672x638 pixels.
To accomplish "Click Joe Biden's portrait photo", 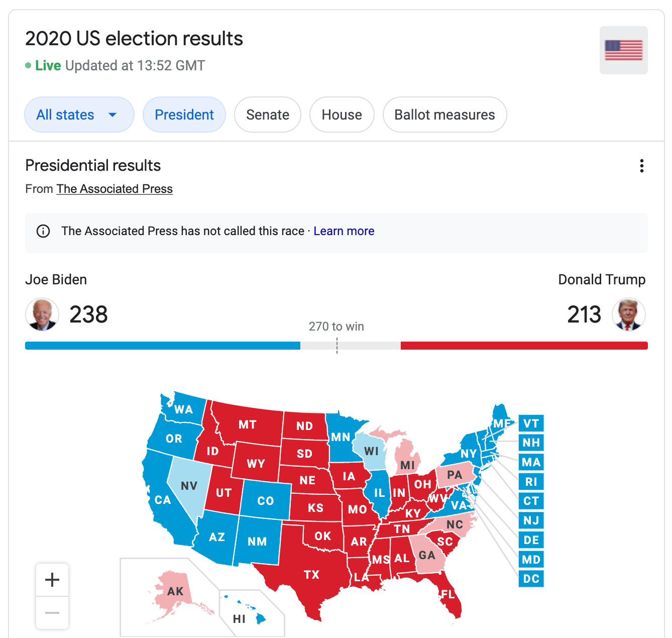I will [42, 314].
